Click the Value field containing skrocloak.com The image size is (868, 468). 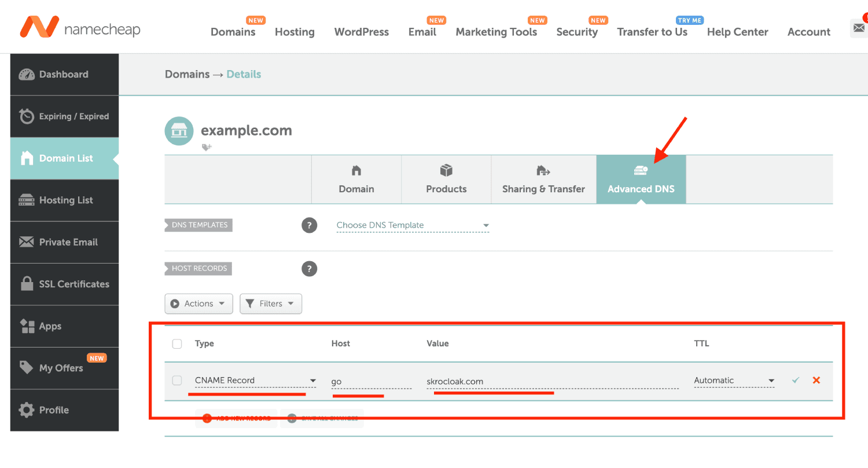pyautogui.click(x=553, y=381)
